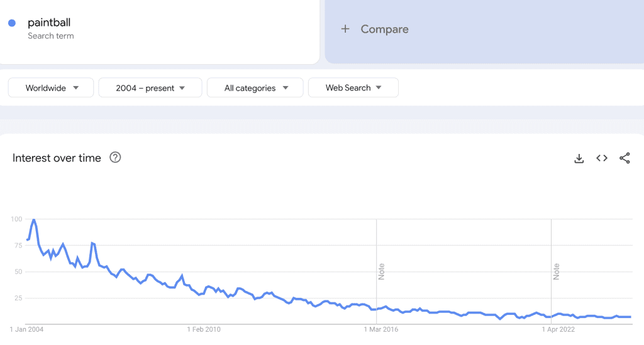Click the chart peak at 100 in 2004
Image resolution: width=644 pixels, height=345 pixels.
click(33, 220)
